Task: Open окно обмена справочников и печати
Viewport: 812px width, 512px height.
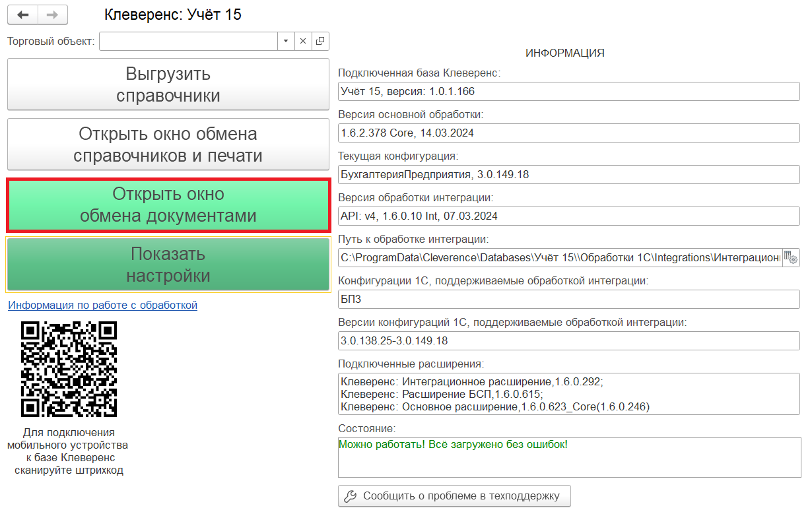Action: 168,144
